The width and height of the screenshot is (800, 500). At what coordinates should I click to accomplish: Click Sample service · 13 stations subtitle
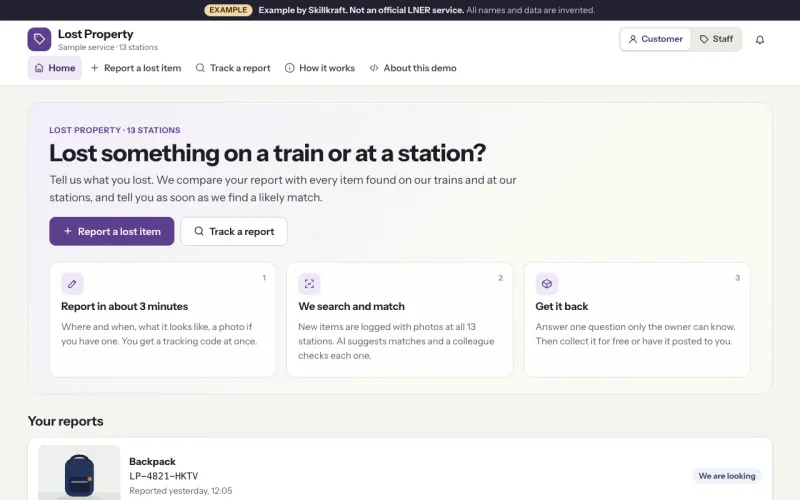click(x=108, y=47)
